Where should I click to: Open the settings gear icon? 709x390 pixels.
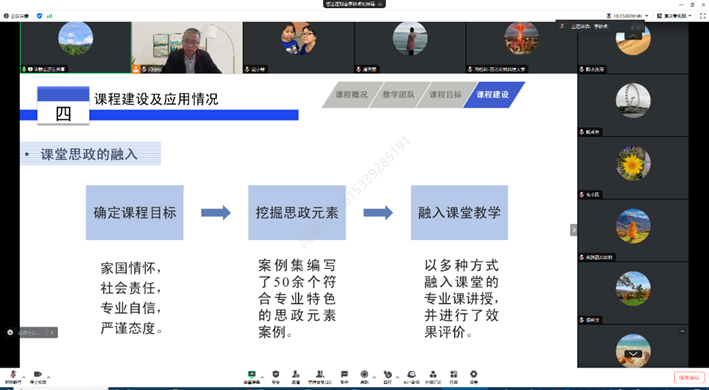coord(473,376)
